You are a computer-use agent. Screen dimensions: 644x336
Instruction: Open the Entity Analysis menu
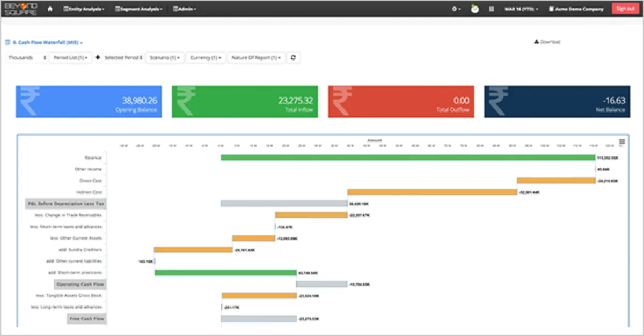[x=84, y=9]
